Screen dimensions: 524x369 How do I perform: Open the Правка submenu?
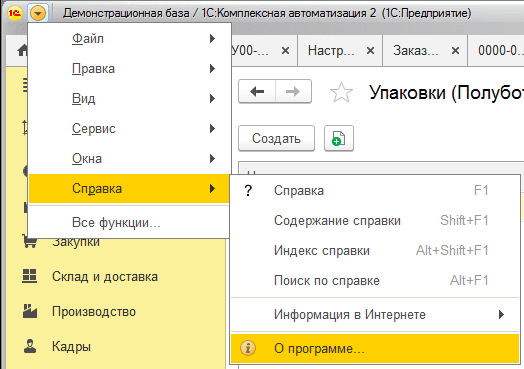coord(129,69)
